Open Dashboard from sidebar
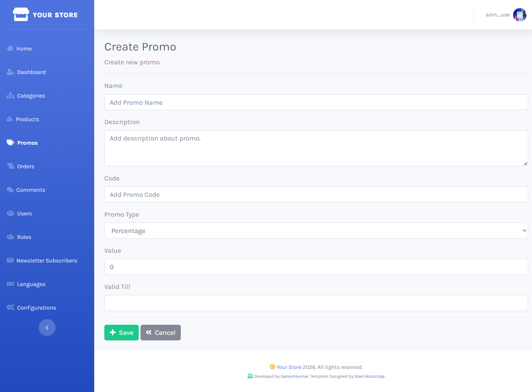Viewport: 532px width, 392px height. coord(31,72)
